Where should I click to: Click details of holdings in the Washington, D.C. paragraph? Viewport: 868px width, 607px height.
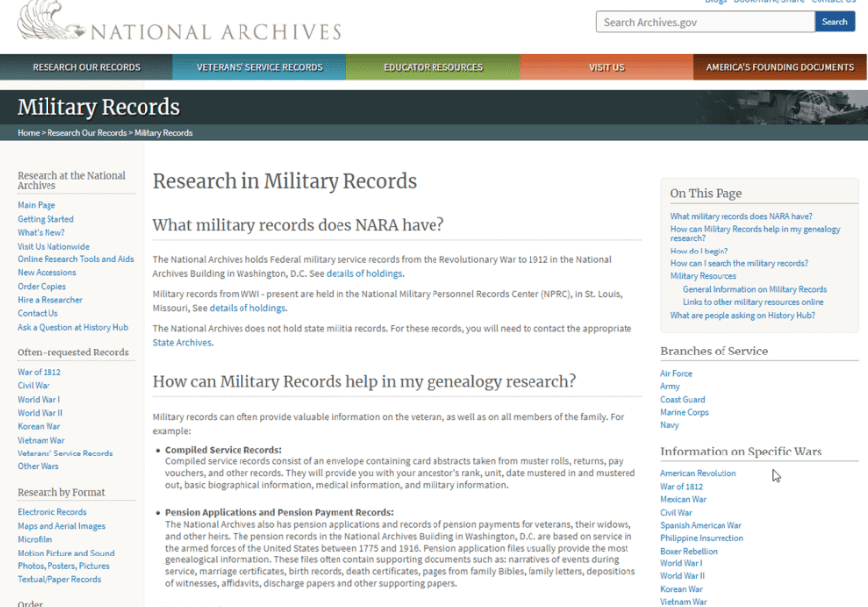[x=363, y=273]
